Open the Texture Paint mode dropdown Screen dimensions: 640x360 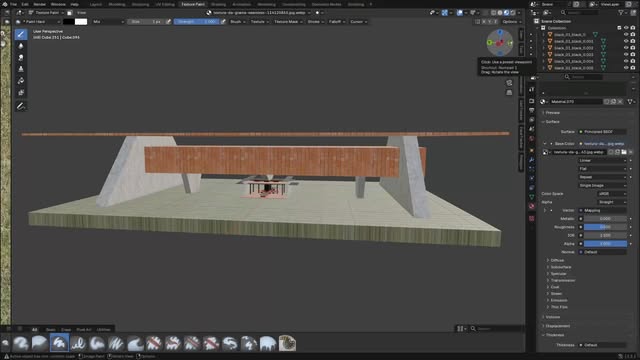46,13
